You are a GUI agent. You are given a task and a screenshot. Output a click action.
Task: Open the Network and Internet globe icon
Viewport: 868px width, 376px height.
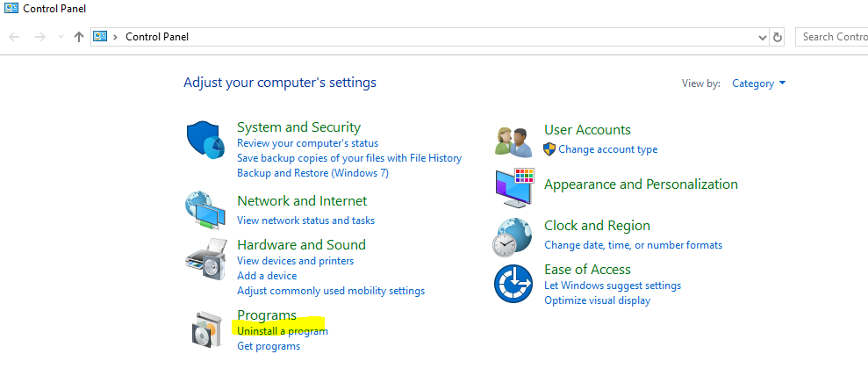(x=204, y=210)
